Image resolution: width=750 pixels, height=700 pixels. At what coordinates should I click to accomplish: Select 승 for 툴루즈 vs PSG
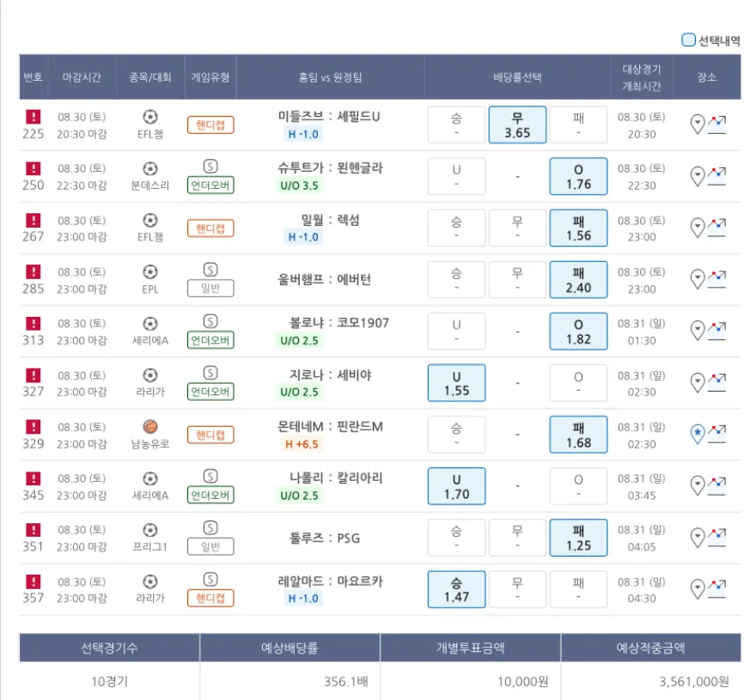[456, 538]
